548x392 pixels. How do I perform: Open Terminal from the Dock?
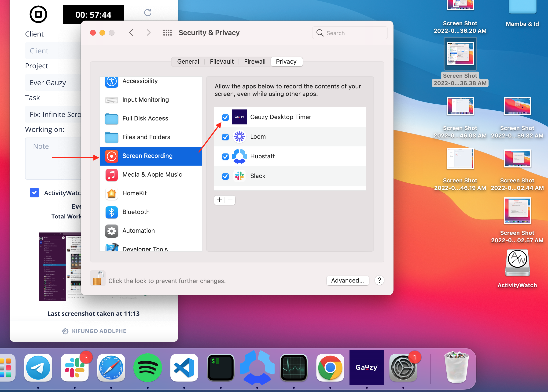(221, 368)
